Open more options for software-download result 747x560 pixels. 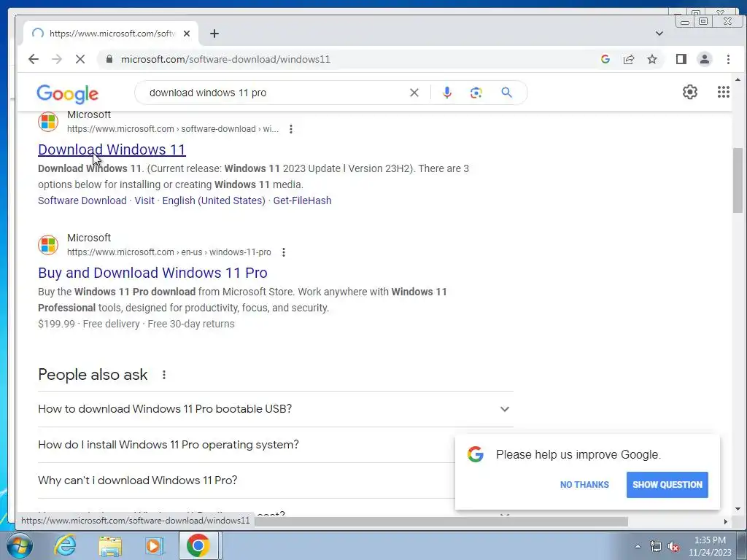291,129
